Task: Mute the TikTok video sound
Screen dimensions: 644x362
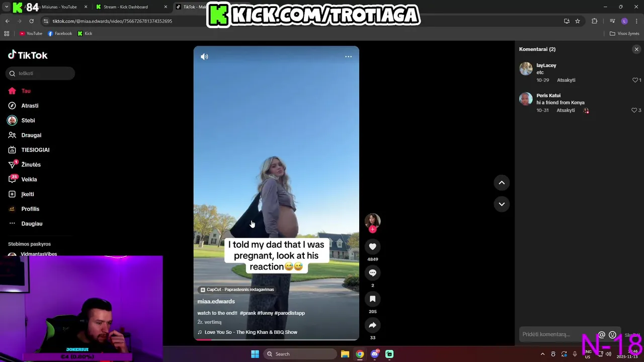Action: (x=204, y=57)
